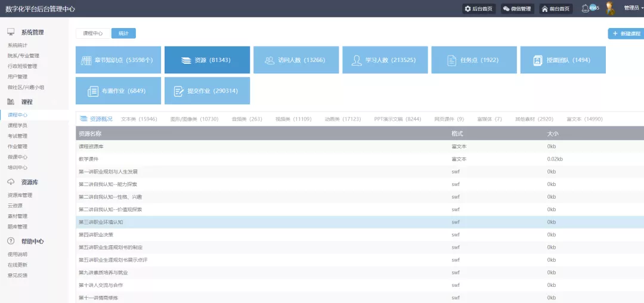Filter resources by 动画类 (17123)
This screenshot has width=644, height=303.
pos(343,119)
